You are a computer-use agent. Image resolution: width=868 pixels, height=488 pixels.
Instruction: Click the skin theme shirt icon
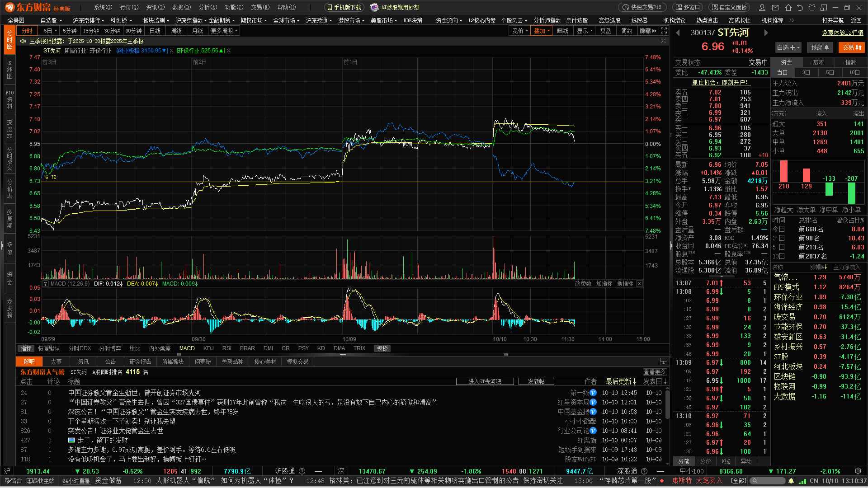[x=812, y=7]
